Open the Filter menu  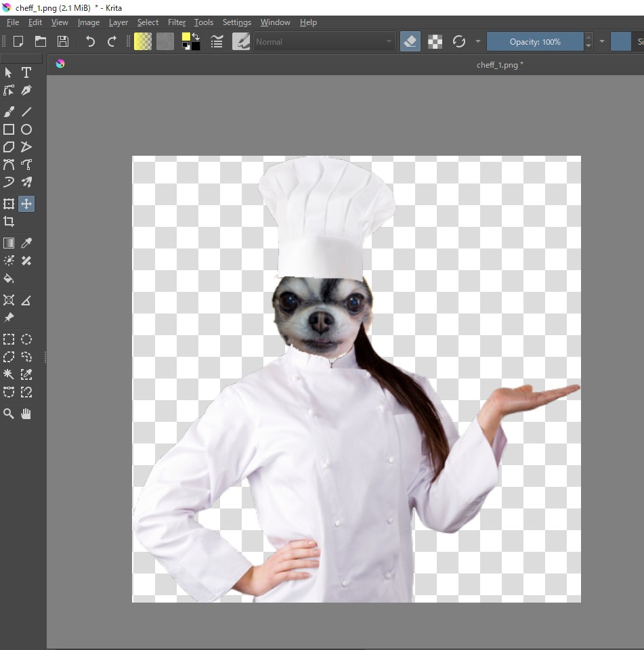[177, 22]
